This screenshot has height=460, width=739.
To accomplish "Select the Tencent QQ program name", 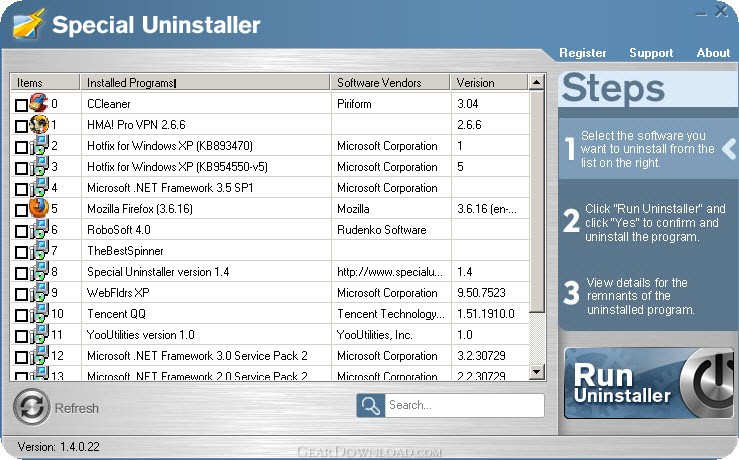I will [116, 313].
